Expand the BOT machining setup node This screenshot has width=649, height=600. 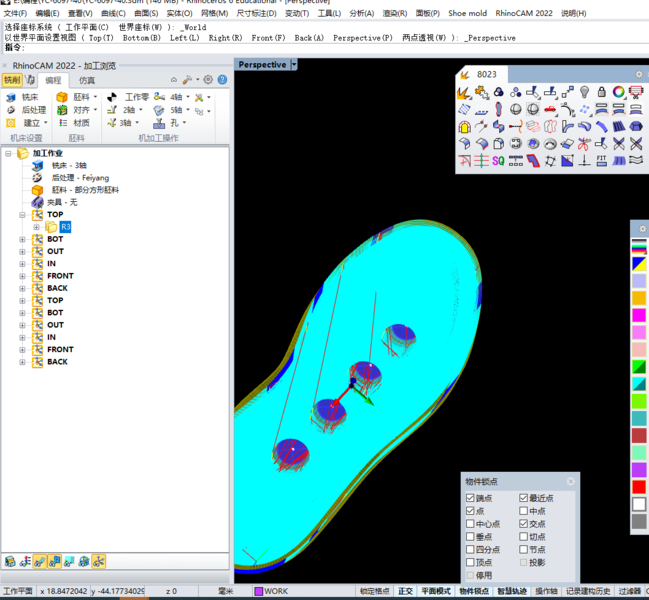(x=23, y=240)
